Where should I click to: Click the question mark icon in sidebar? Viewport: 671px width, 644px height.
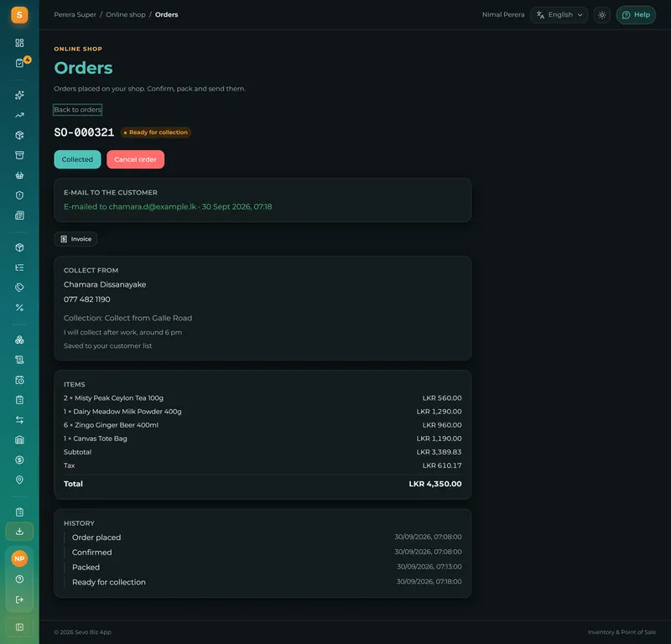tap(19, 579)
